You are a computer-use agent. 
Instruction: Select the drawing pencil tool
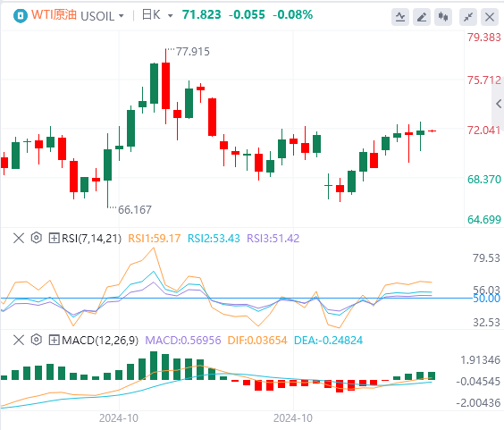tap(422, 17)
